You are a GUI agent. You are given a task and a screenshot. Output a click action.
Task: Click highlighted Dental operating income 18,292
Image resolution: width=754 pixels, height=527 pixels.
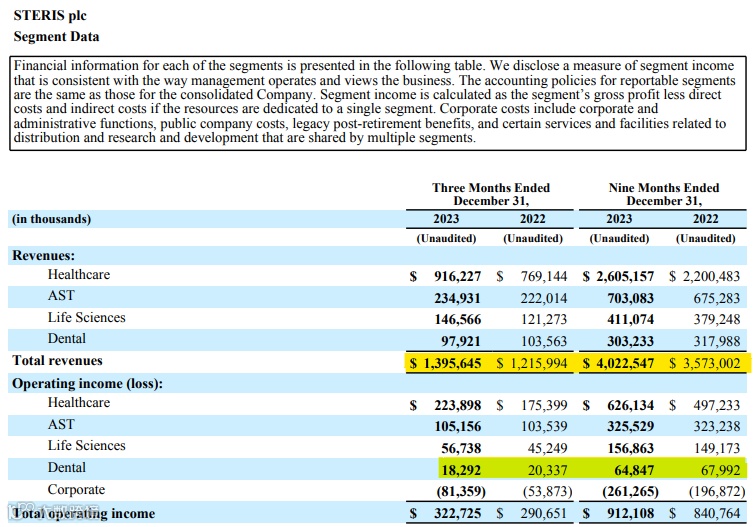coord(461,470)
